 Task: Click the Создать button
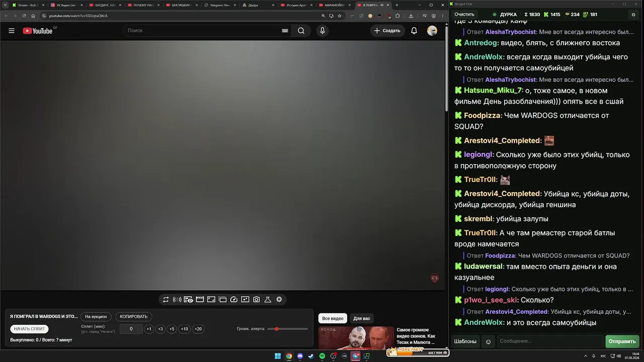point(387,31)
